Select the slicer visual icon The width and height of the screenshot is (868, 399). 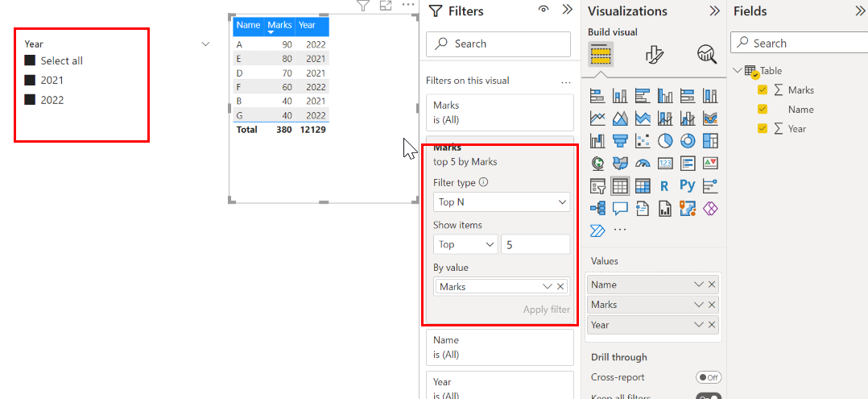click(x=597, y=186)
